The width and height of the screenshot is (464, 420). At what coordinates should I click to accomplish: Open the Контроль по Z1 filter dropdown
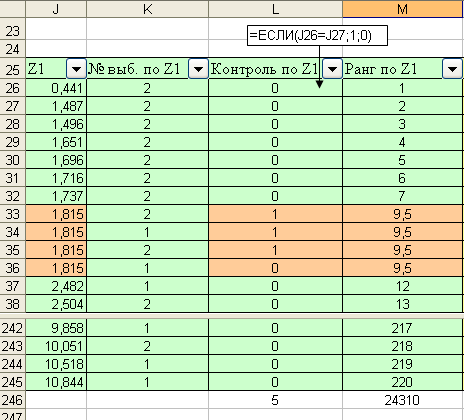pos(332,69)
